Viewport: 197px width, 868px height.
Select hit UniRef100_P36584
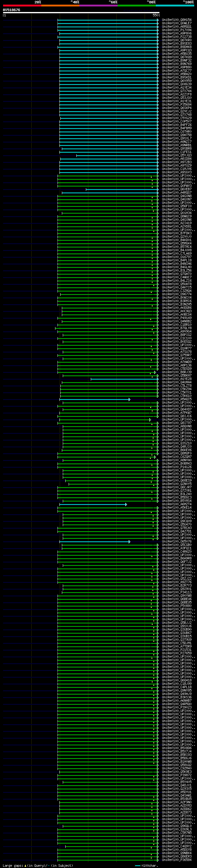(x=177, y=860)
